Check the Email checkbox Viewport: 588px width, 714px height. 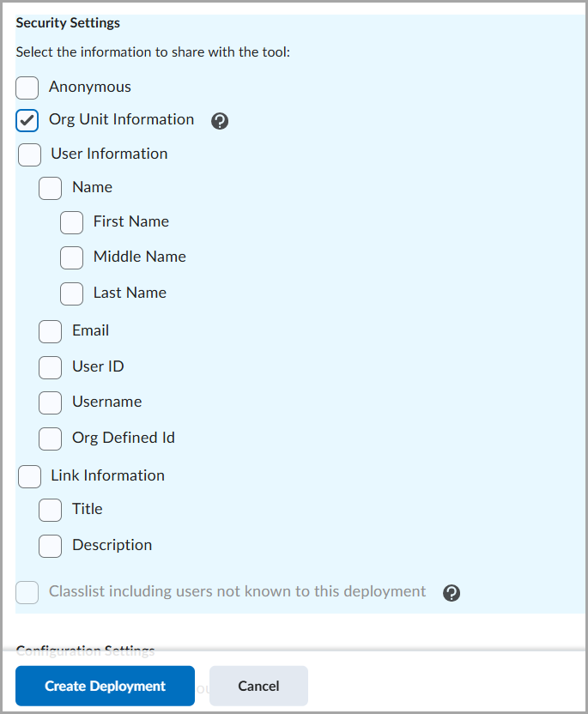(x=50, y=331)
